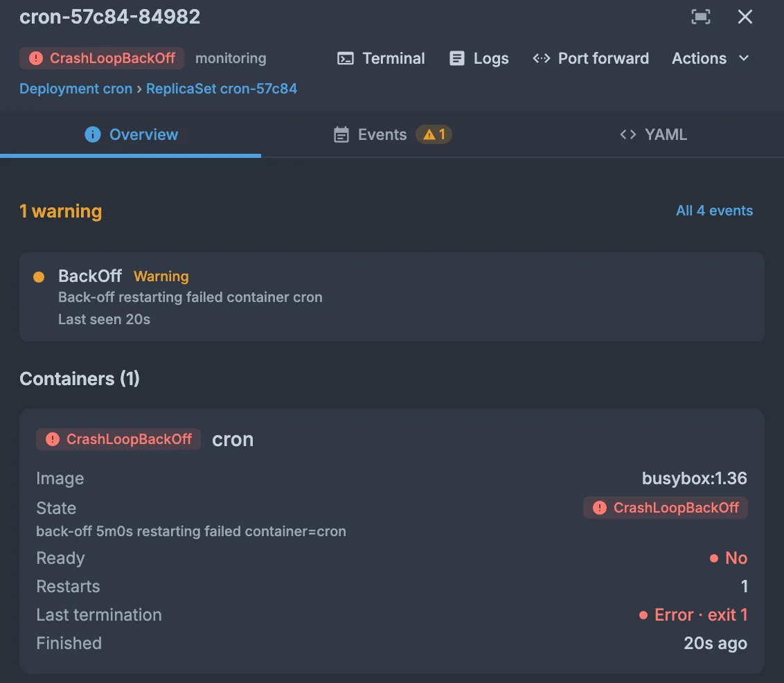Open ReplicaSet cron-57c84 link
The width and height of the screenshot is (784, 683).
click(222, 89)
